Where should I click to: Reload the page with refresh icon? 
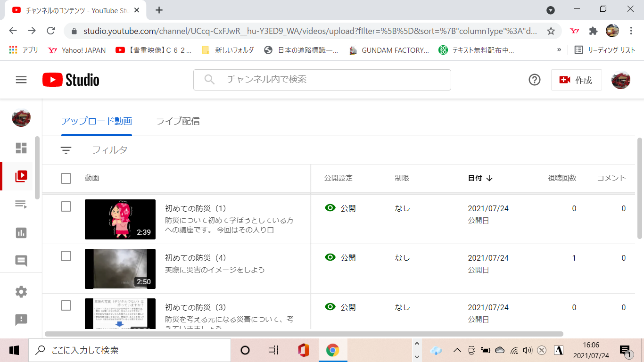51,31
